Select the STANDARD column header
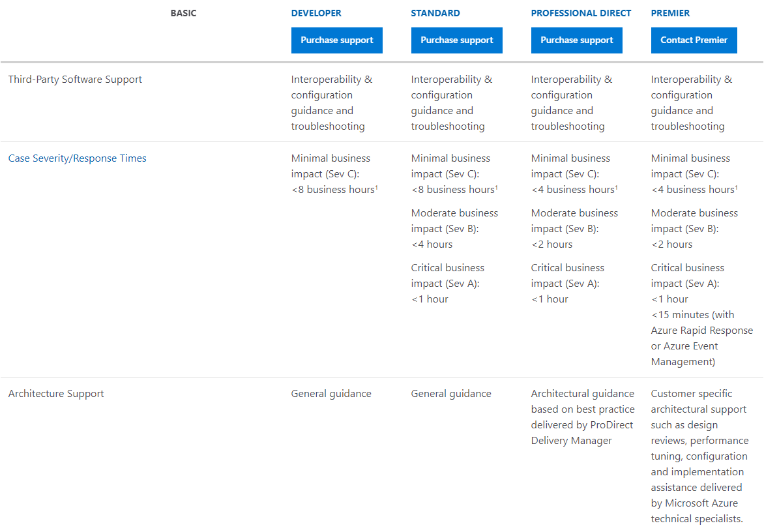The width and height of the screenshot is (764, 532). (435, 12)
